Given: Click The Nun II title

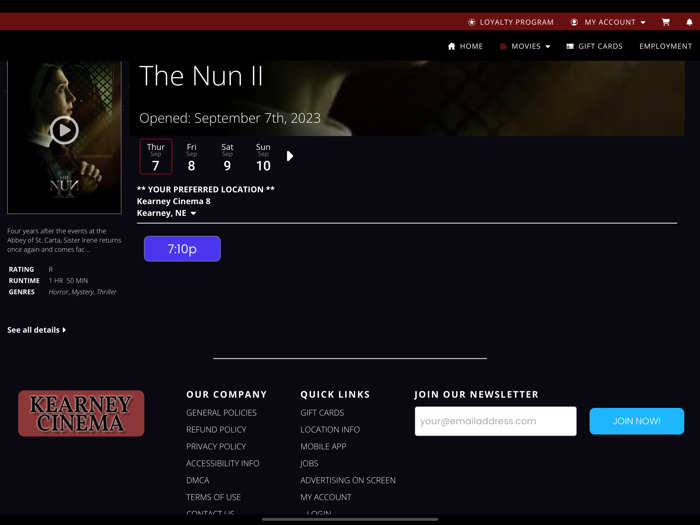Looking at the screenshot, I should pos(201,75).
